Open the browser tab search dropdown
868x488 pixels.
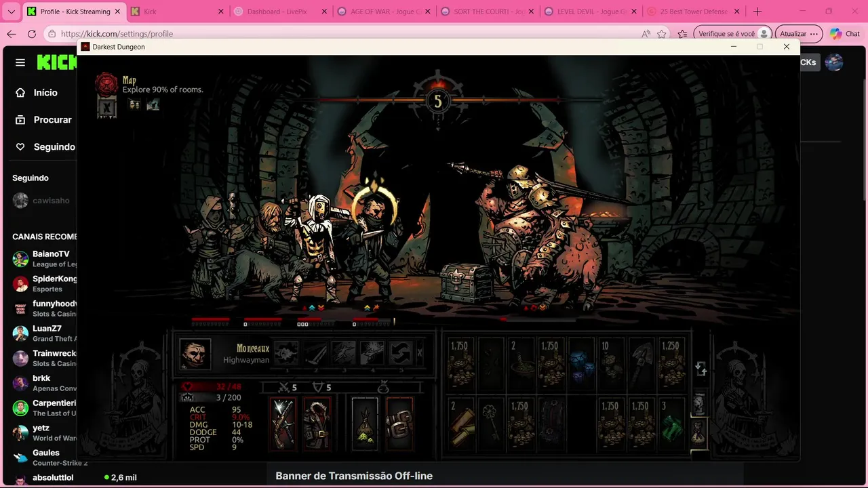pyautogui.click(x=11, y=12)
